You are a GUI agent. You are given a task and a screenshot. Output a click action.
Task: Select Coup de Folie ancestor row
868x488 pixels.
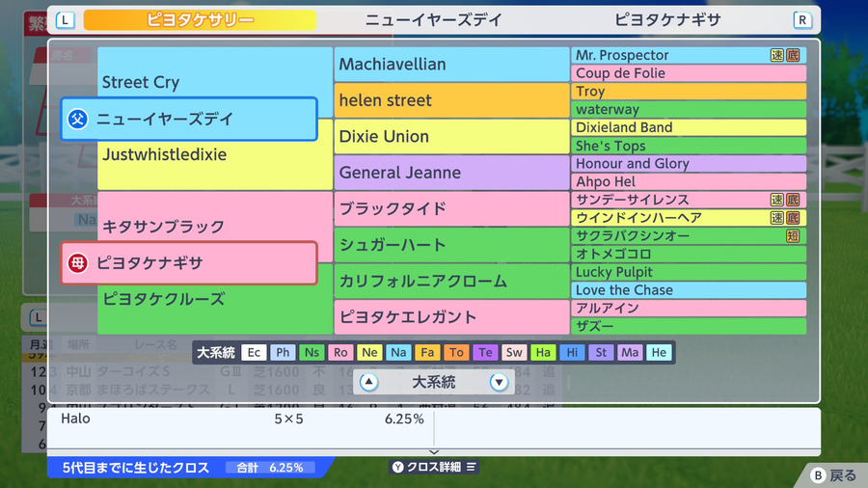click(689, 73)
